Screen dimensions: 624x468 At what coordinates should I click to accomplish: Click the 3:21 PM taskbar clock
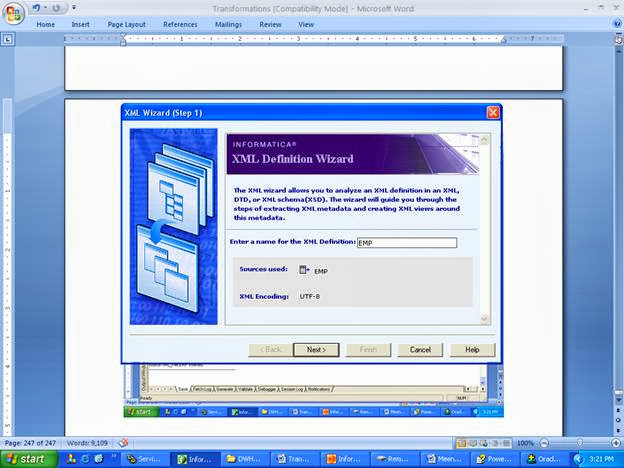(601, 459)
